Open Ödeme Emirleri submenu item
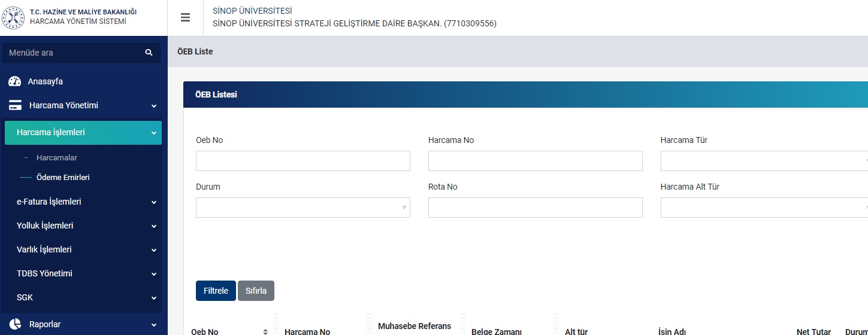The height and width of the screenshot is (335, 868). point(63,178)
